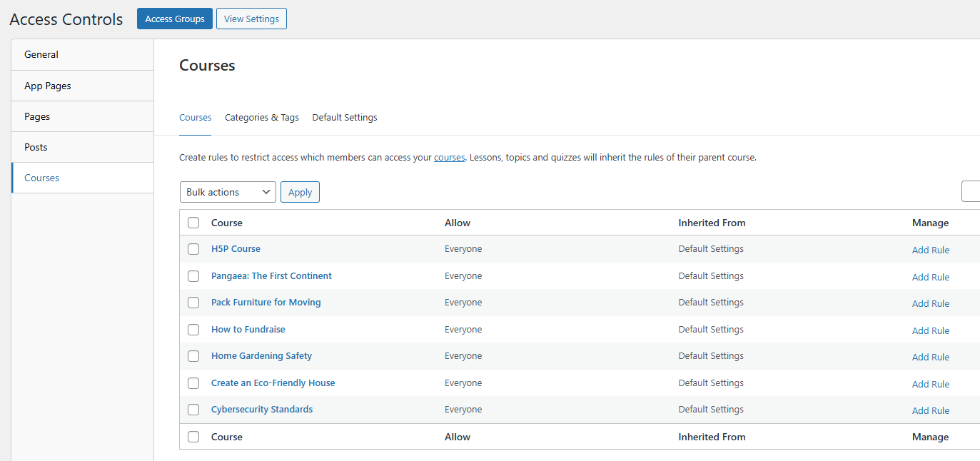Image resolution: width=980 pixels, height=461 pixels.
Task: Open the Default Settings tab
Action: pos(344,117)
